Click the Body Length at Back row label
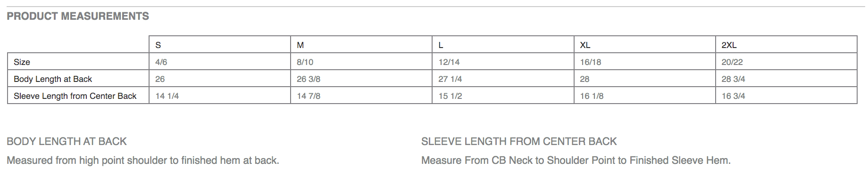This screenshot has height=194, width=868. tap(53, 79)
